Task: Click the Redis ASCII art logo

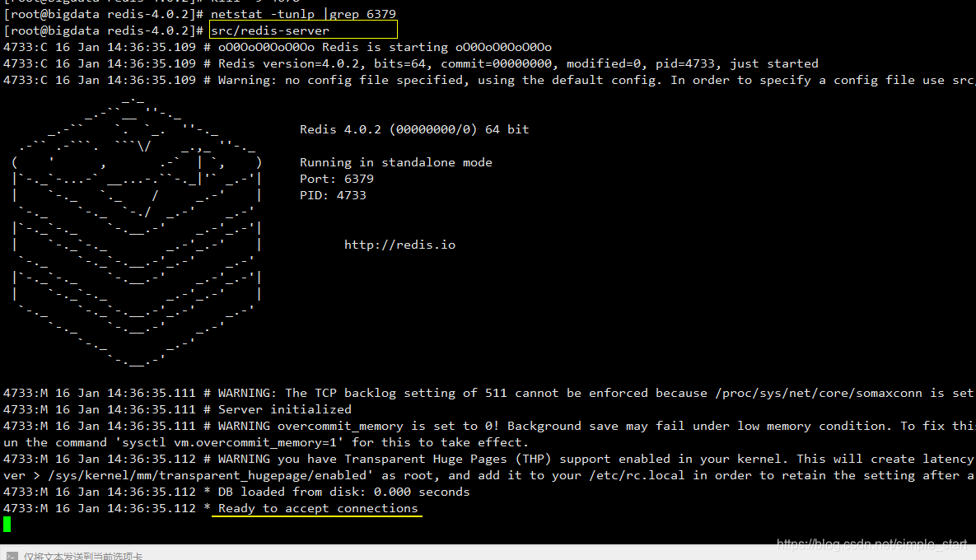Action: tap(137, 231)
